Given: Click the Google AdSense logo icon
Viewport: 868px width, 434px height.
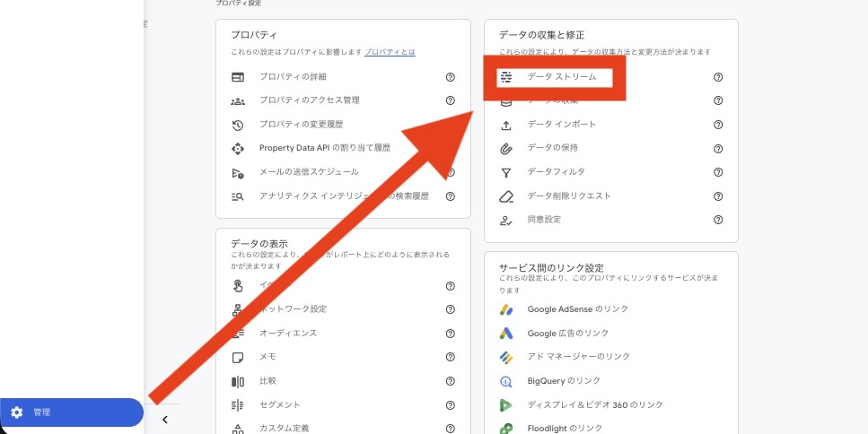Looking at the screenshot, I should click(x=506, y=309).
